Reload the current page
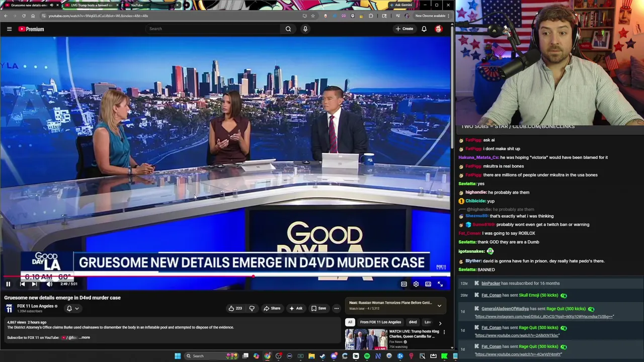 pyautogui.click(x=24, y=16)
